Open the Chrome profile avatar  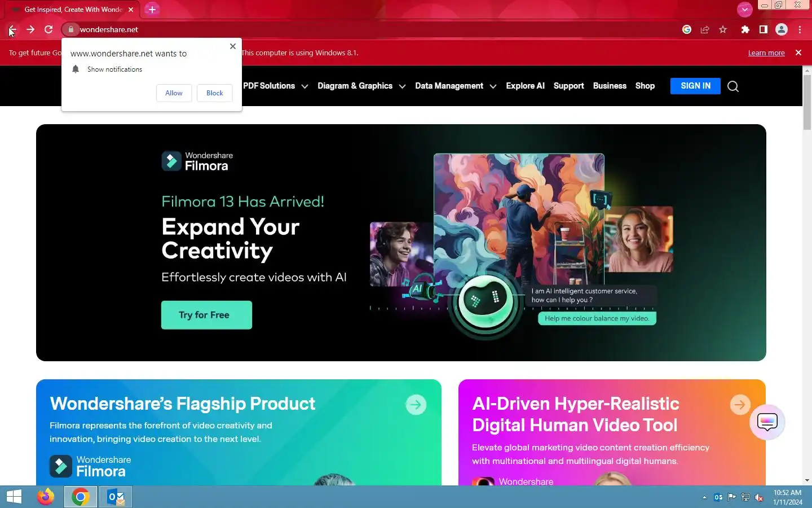(782, 29)
